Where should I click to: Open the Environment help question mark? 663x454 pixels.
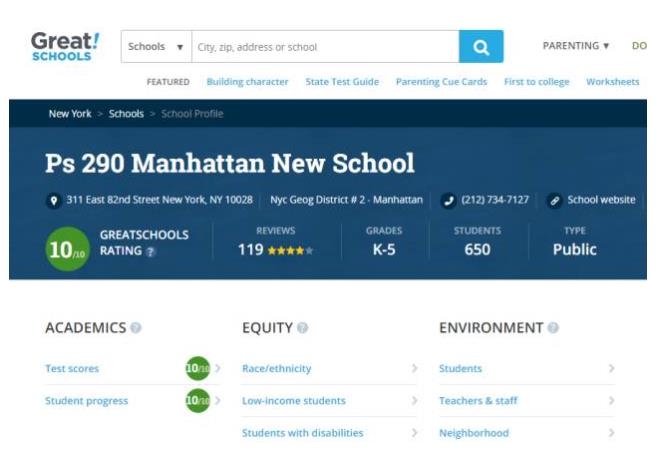coord(553,328)
